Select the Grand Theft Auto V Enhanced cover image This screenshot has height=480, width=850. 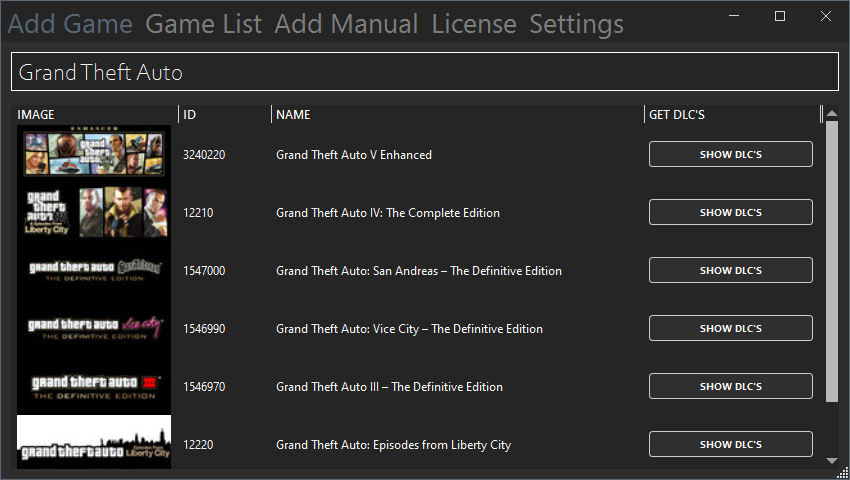[x=94, y=154]
